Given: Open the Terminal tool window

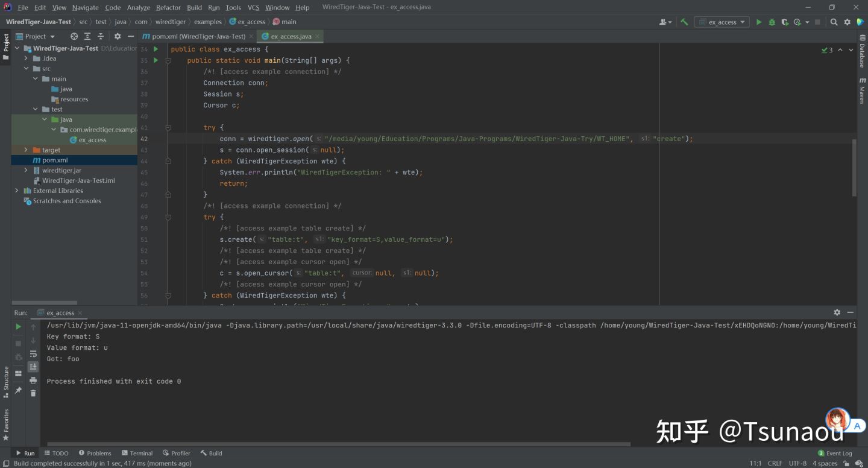Looking at the screenshot, I should pos(137,453).
